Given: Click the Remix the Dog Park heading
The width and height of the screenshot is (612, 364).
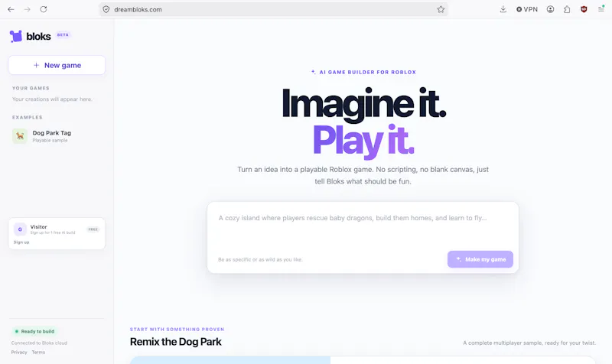Looking at the screenshot, I should [x=176, y=342].
